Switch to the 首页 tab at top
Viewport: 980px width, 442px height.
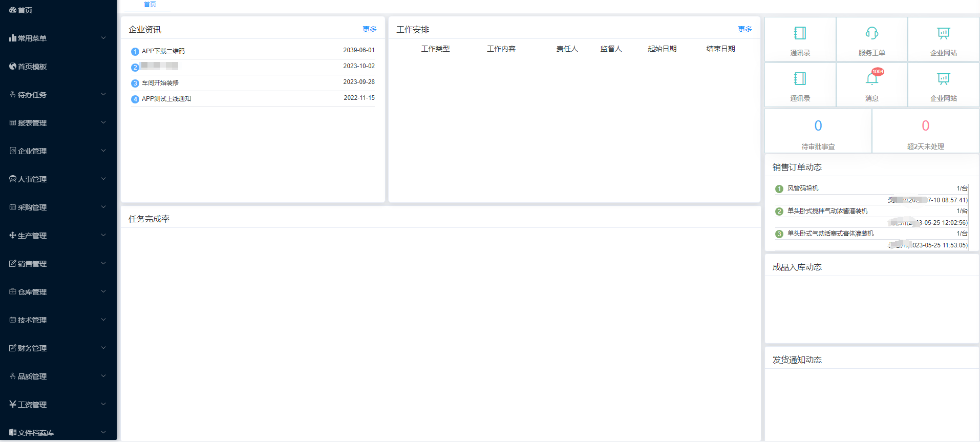150,5
